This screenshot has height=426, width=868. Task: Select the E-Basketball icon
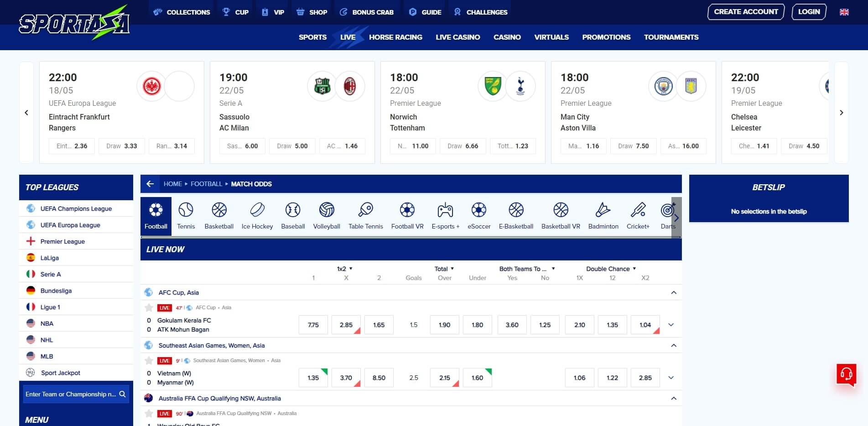point(516,210)
